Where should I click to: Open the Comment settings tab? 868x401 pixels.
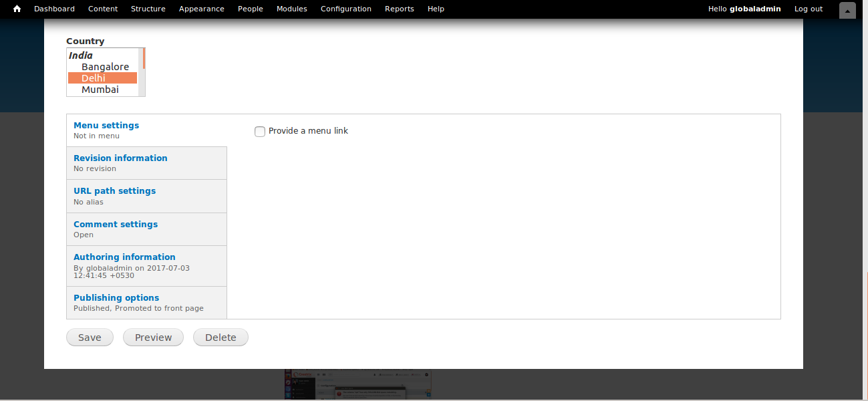pos(115,224)
